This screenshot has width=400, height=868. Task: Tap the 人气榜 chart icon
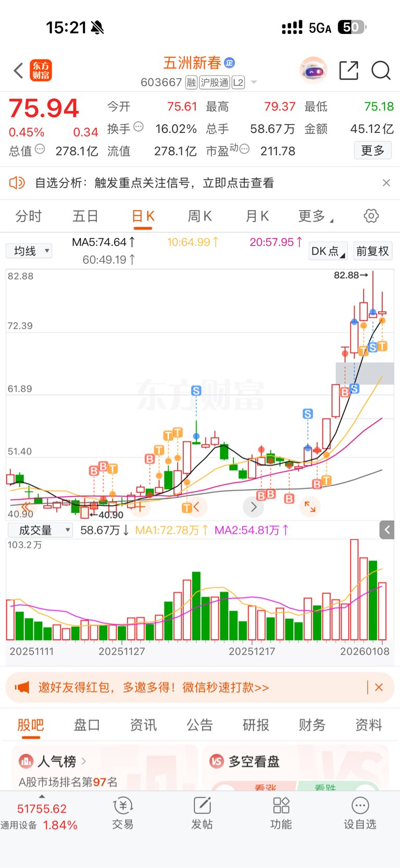(x=26, y=762)
